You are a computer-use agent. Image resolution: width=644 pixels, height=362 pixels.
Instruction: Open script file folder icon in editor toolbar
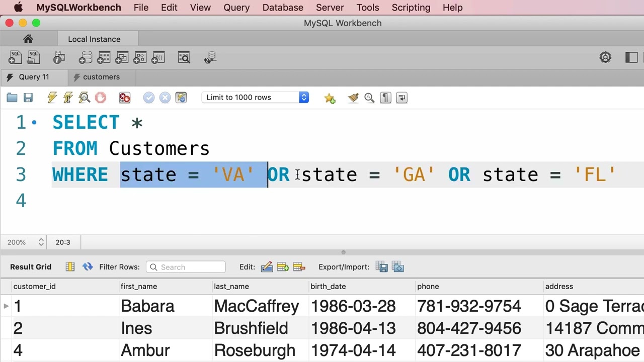(x=12, y=98)
